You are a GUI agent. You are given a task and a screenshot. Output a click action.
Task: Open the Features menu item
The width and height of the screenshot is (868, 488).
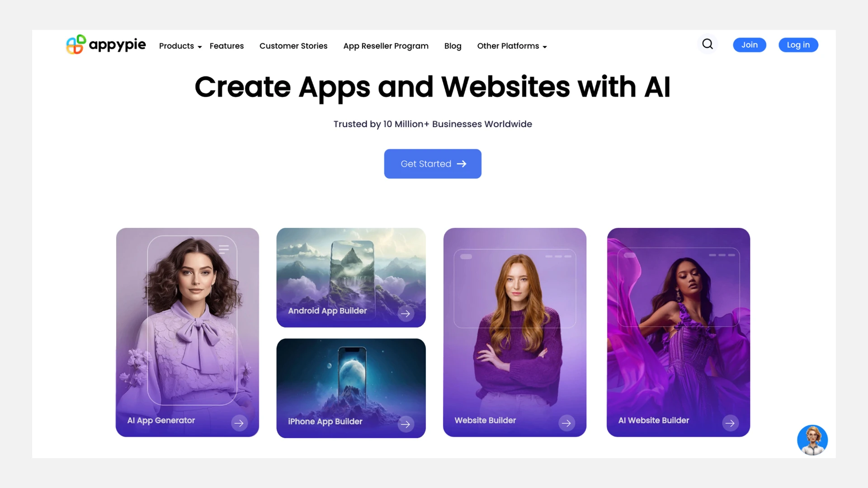(x=226, y=46)
